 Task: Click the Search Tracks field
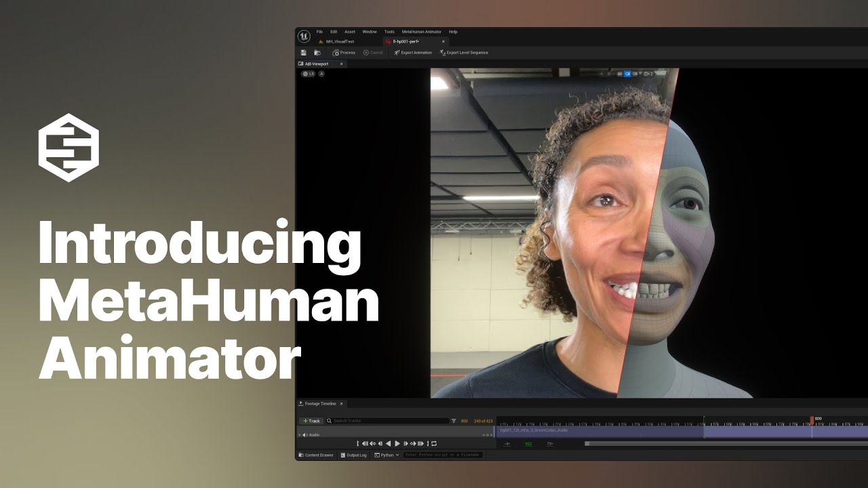[x=387, y=421]
